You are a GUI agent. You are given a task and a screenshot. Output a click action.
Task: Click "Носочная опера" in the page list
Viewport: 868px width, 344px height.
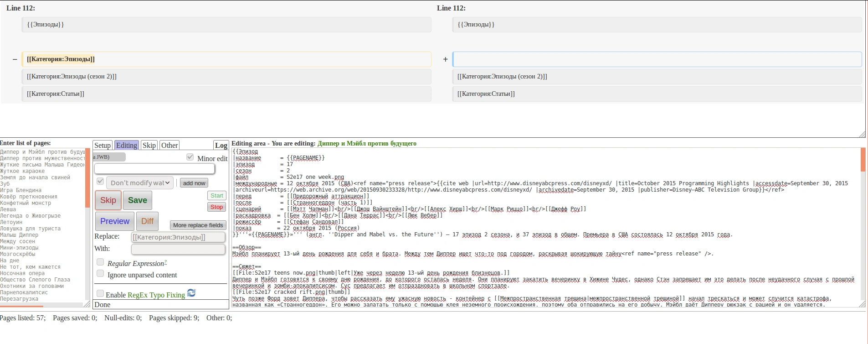(22, 273)
